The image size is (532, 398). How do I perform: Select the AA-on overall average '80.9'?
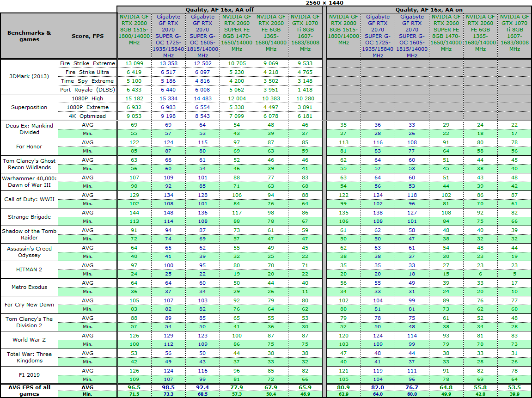click(x=344, y=387)
